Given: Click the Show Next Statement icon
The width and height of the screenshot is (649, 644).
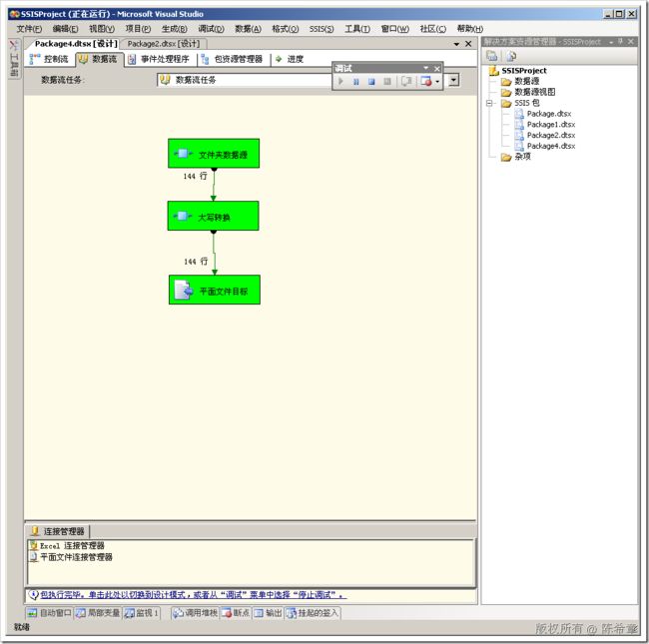Looking at the screenshot, I should 406,82.
